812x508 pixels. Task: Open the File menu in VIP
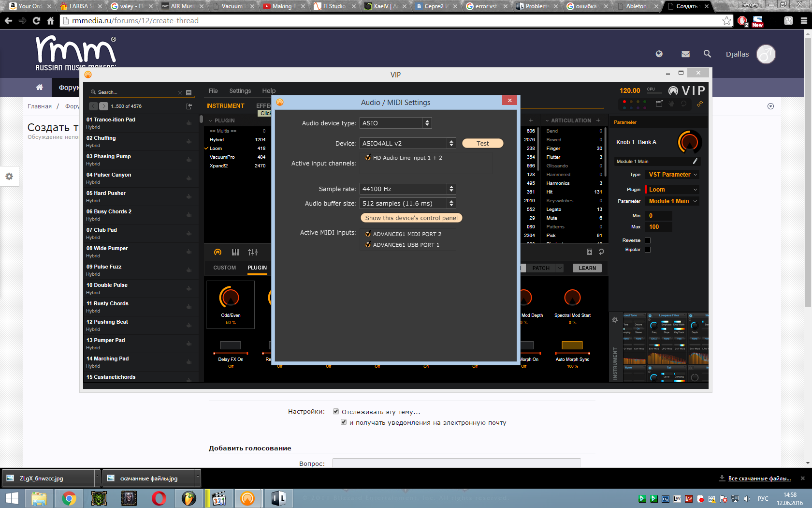[x=213, y=91]
